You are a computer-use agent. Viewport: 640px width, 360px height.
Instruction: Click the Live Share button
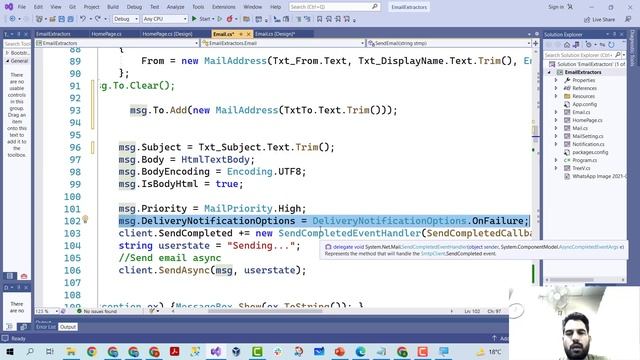[599, 20]
